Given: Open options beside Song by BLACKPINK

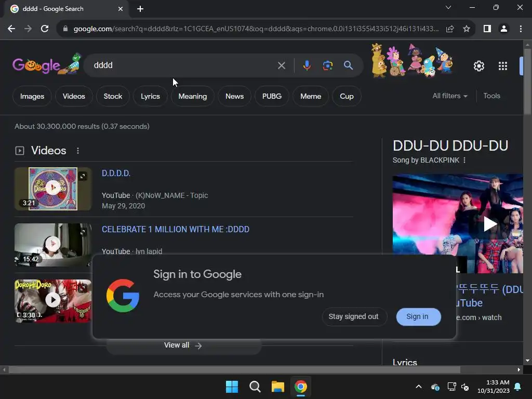Looking at the screenshot, I should pyautogui.click(x=464, y=160).
